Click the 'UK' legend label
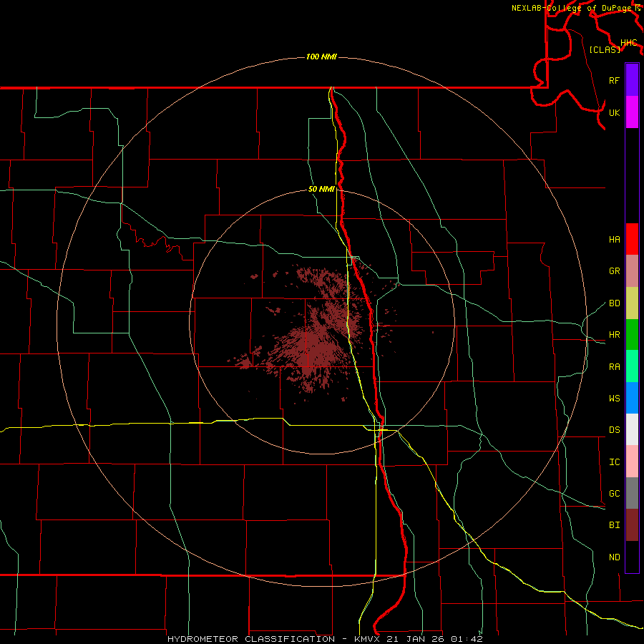The image size is (644, 644). coord(614,112)
